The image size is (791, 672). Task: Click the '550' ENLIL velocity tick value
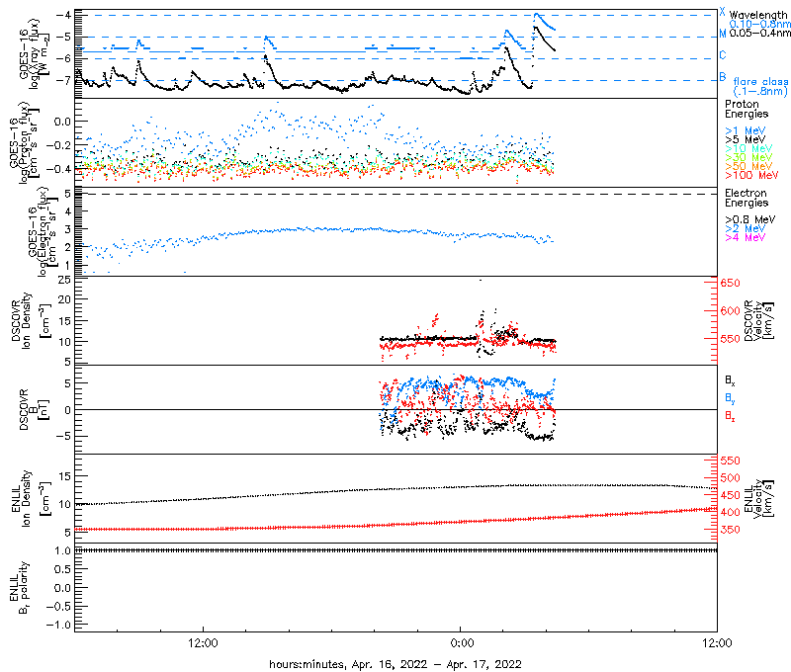coord(730,461)
